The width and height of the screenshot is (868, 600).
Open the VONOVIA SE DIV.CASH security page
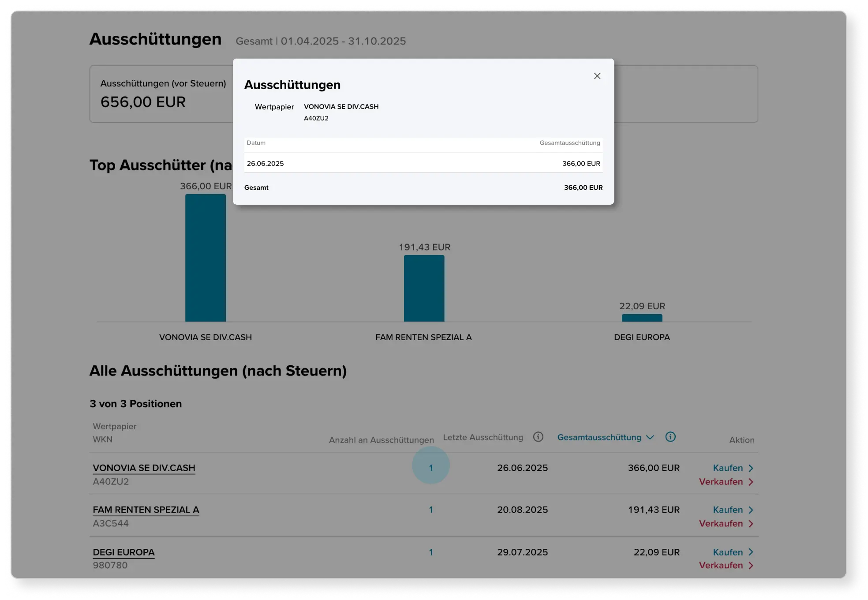[144, 468]
